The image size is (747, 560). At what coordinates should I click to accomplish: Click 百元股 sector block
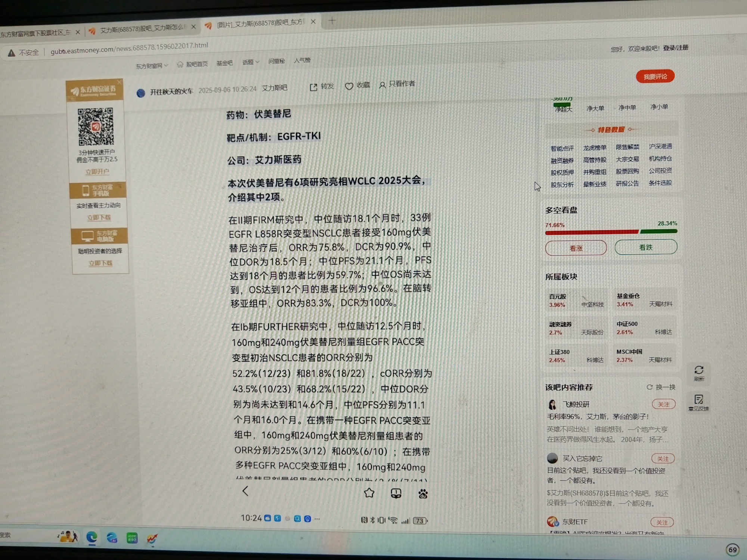(x=576, y=301)
